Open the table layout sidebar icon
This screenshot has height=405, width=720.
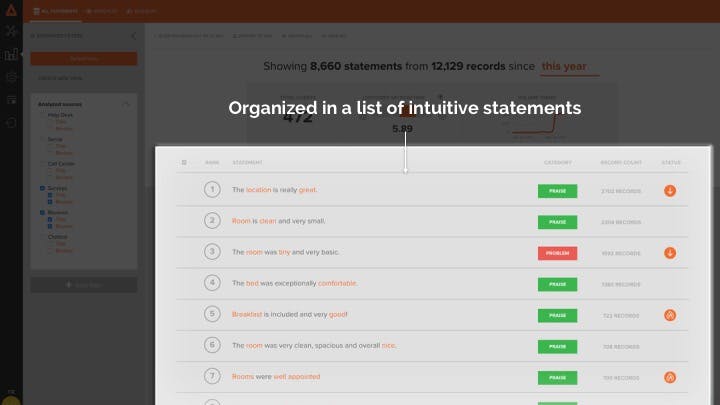(x=11, y=100)
